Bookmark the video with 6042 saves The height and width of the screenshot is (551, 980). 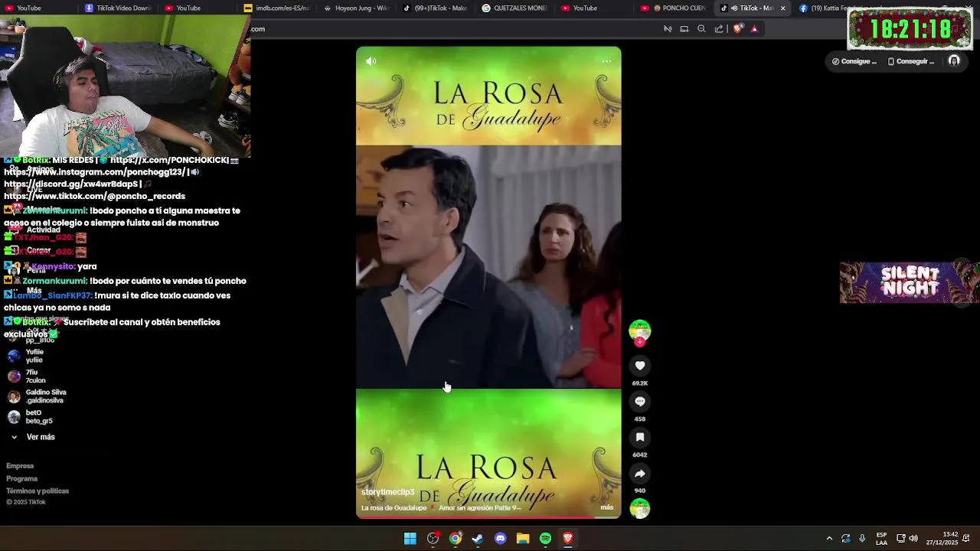(x=640, y=438)
